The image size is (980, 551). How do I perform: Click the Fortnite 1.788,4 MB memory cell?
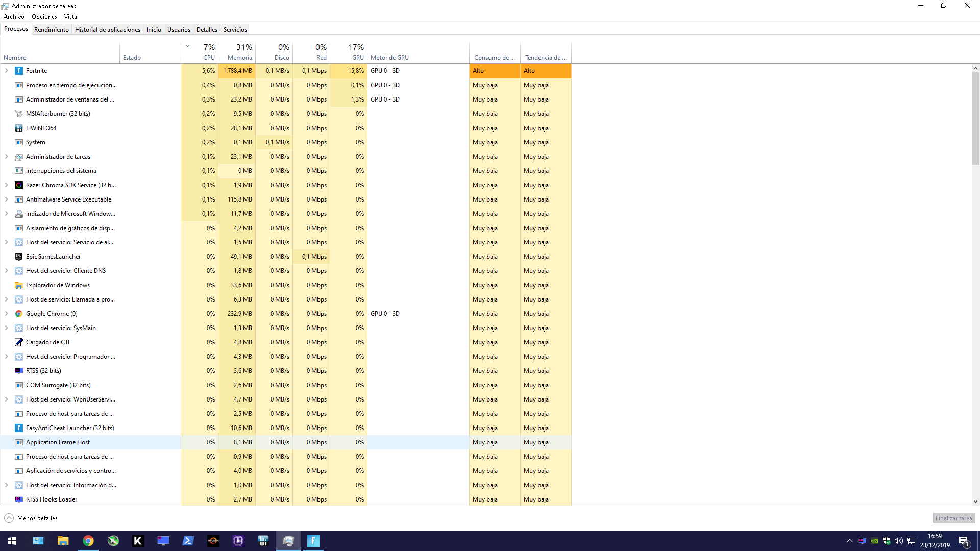(x=237, y=71)
